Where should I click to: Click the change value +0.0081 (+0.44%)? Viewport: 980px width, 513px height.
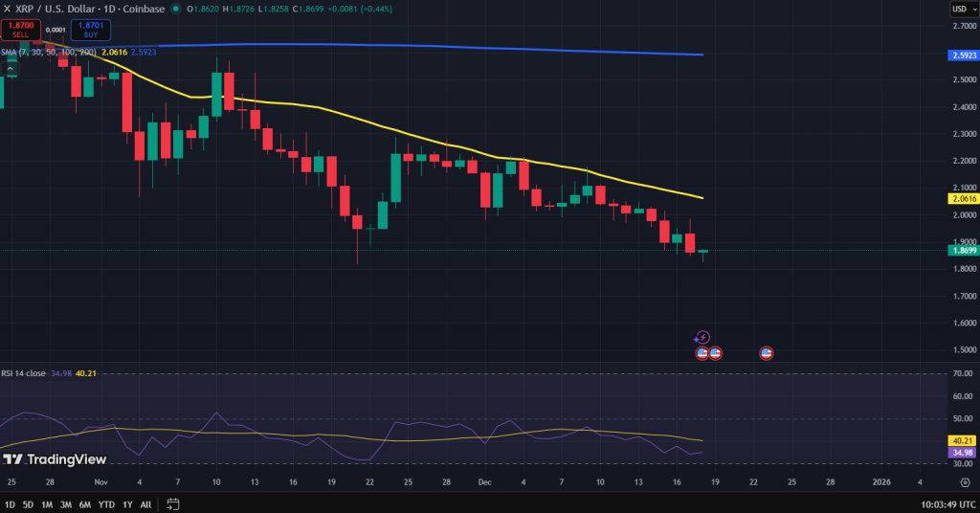point(360,9)
